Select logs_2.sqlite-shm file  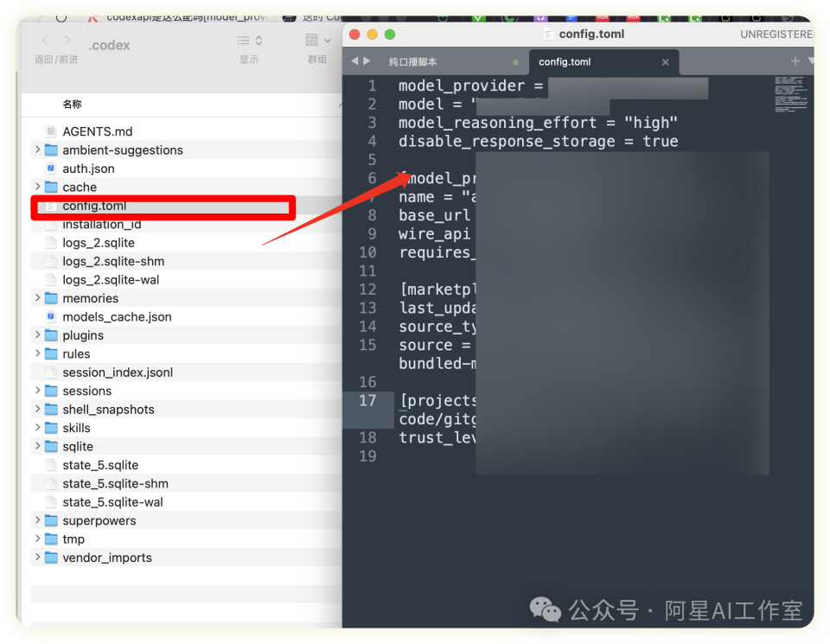point(113,261)
